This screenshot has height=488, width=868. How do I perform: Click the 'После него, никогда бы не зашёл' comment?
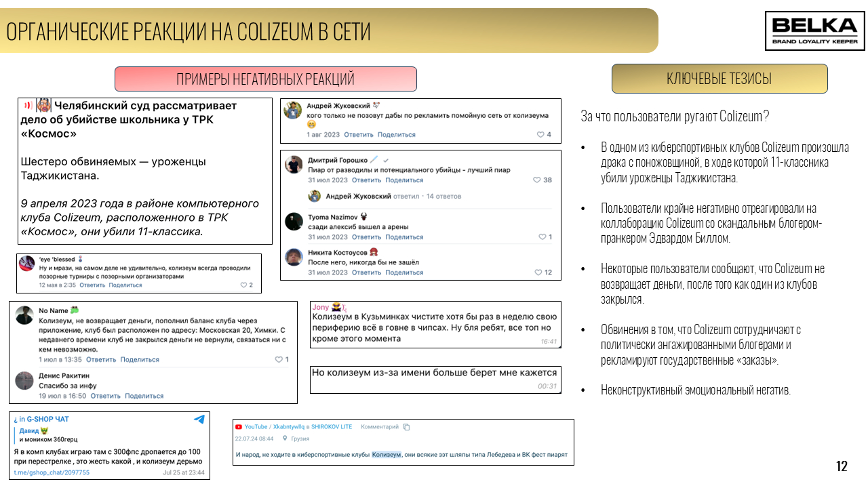363,262
